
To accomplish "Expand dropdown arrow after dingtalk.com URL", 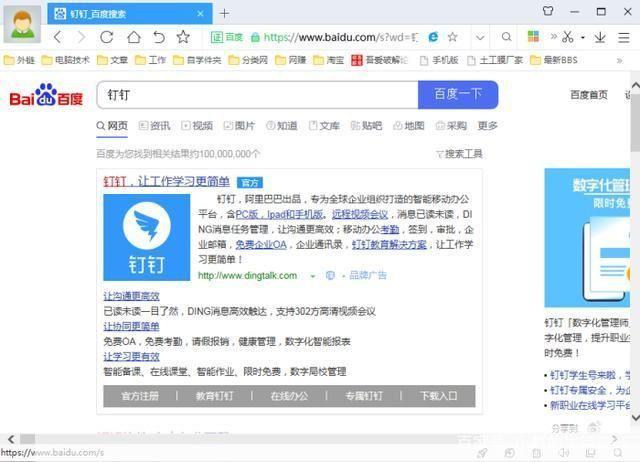I will point(313,276).
